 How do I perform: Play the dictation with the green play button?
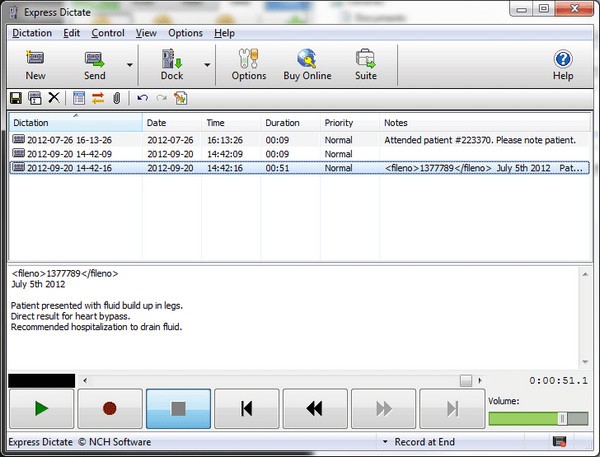41,408
